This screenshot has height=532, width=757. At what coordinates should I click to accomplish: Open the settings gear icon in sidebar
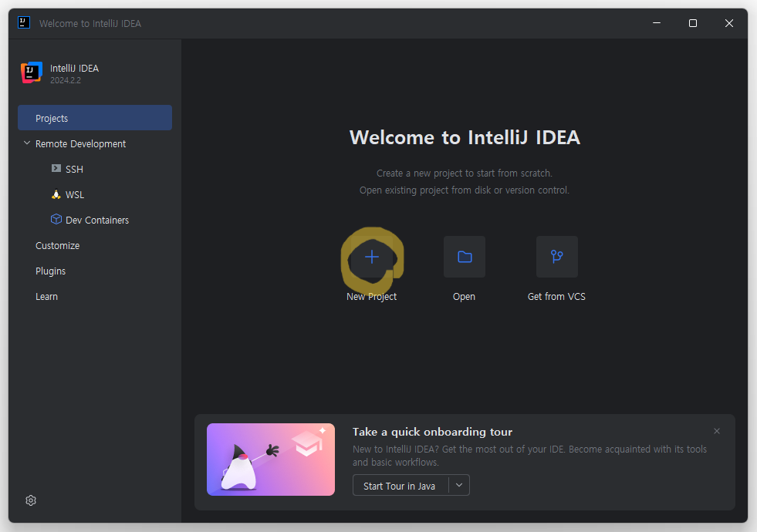[x=31, y=500]
